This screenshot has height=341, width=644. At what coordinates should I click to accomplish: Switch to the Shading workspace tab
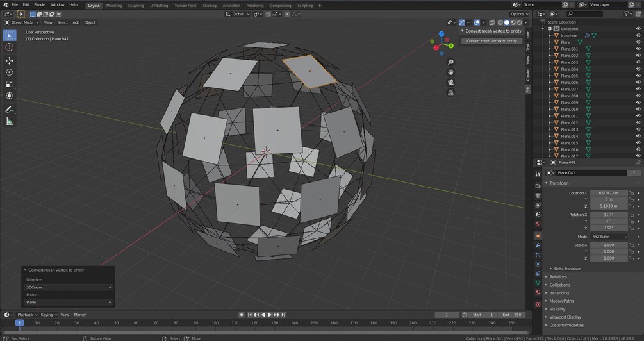pos(210,6)
